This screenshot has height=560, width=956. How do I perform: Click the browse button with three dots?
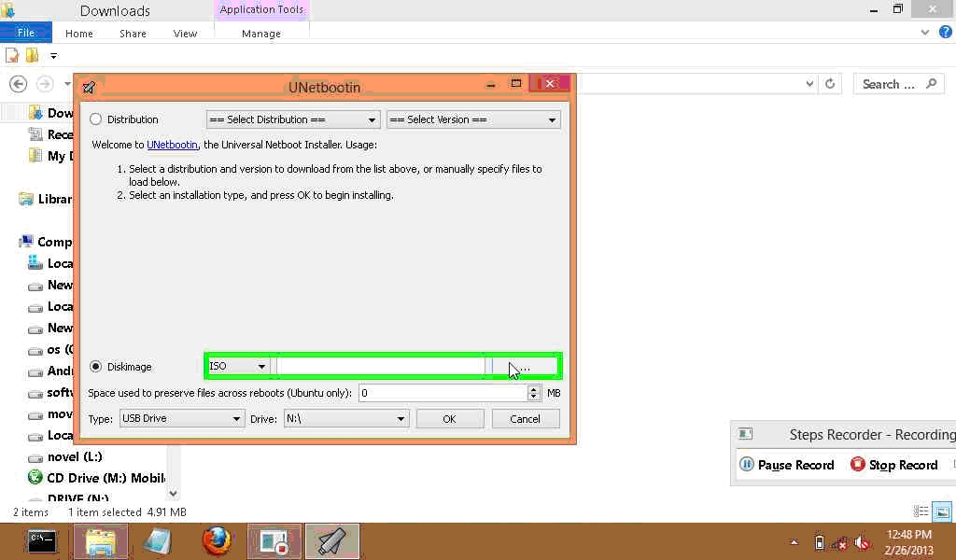pyautogui.click(x=525, y=366)
